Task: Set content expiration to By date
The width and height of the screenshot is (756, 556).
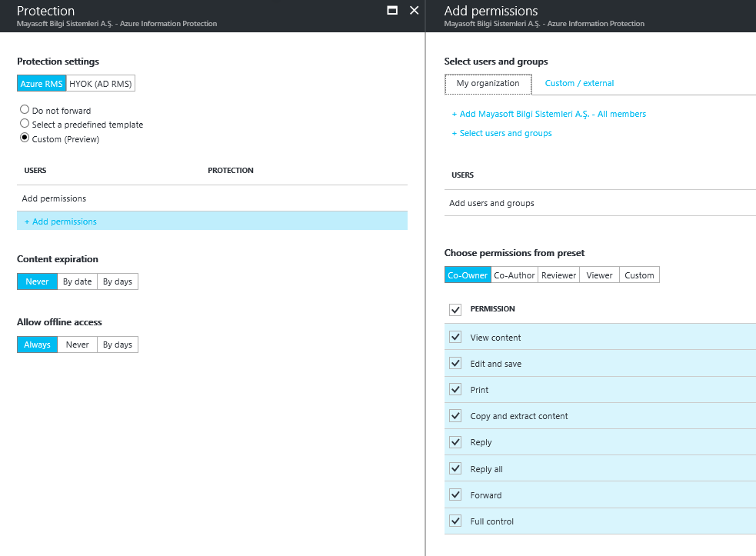Action: click(77, 281)
